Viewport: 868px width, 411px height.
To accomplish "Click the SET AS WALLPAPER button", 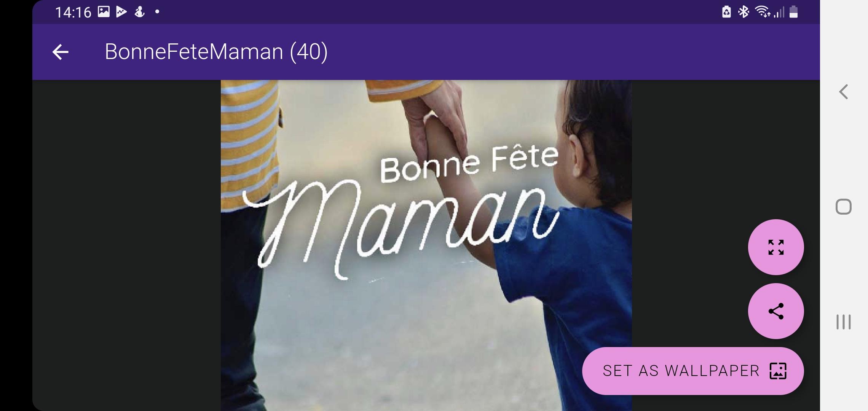I will click(x=693, y=371).
